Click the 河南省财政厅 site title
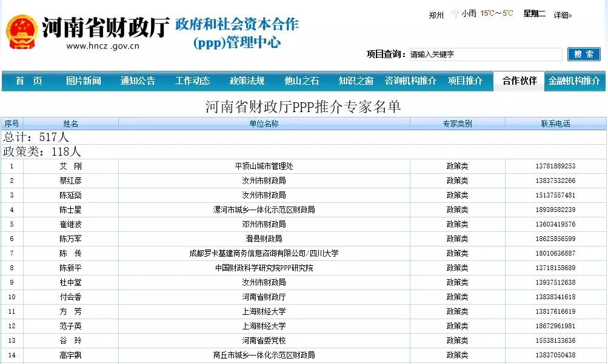Screen dimensions: 608x364 (106, 27)
